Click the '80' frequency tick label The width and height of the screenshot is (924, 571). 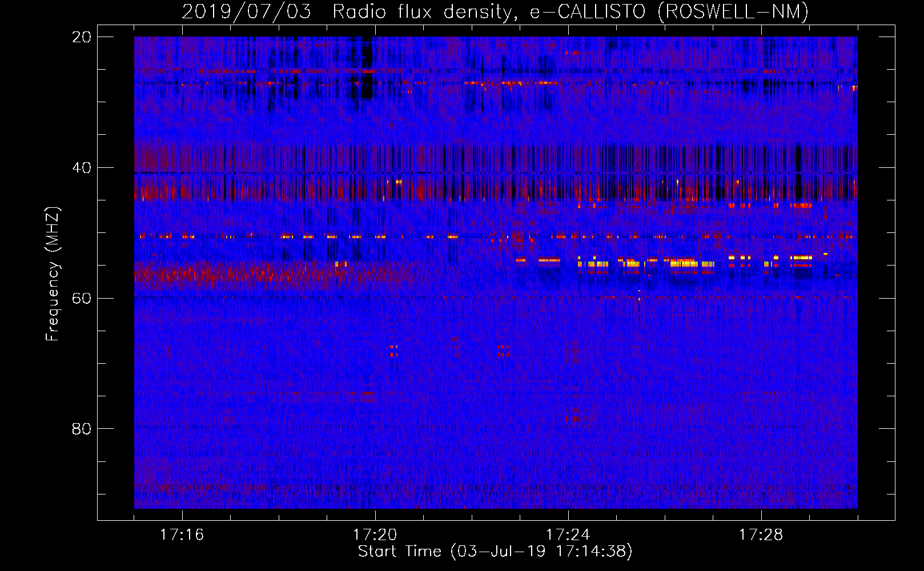(82, 429)
